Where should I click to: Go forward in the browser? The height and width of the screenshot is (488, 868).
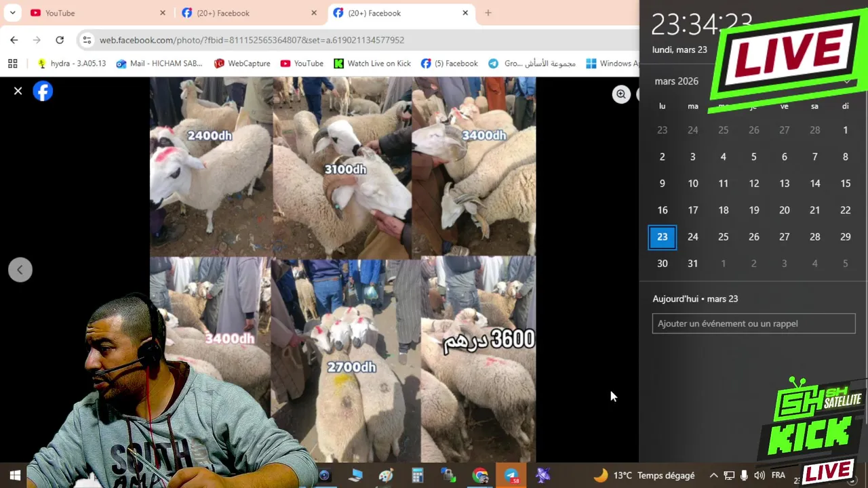click(x=37, y=40)
